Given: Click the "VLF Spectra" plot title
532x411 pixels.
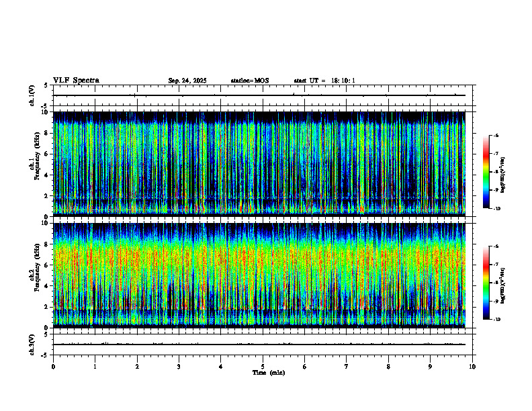Looking at the screenshot, I should 76,81.
